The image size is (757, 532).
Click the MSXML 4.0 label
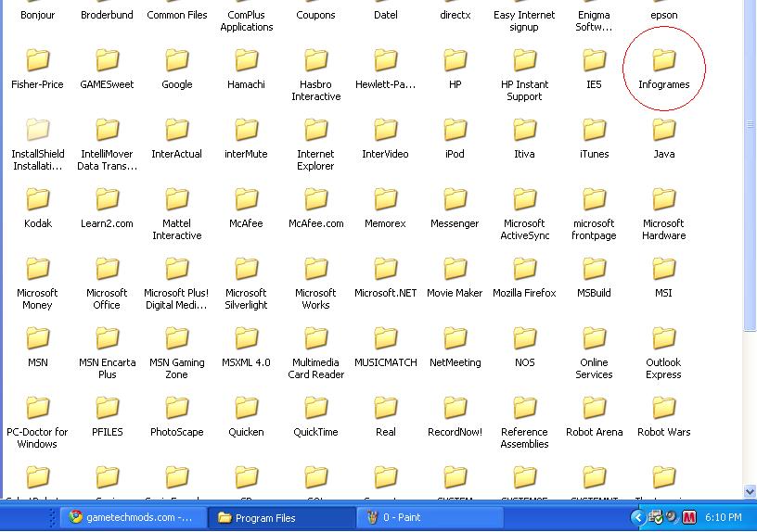pyautogui.click(x=246, y=362)
